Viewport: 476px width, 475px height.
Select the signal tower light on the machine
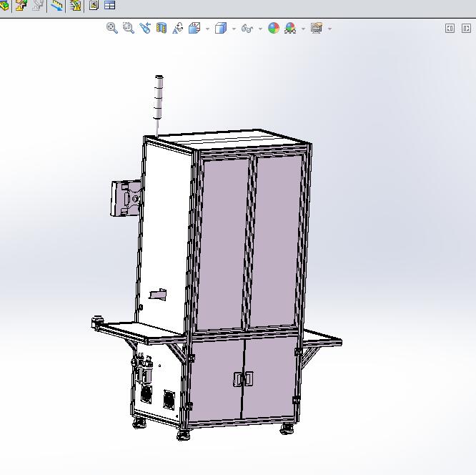pos(159,97)
